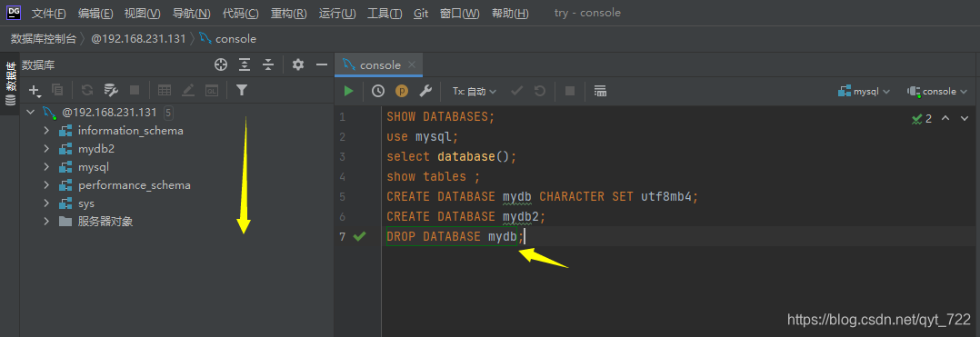Expand the information_schema node
This screenshot has height=337, width=980.
(x=46, y=131)
